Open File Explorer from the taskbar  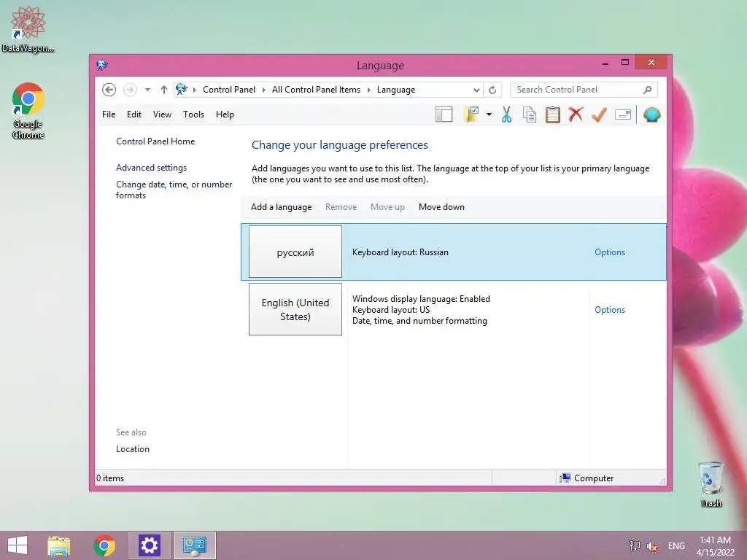point(59,545)
